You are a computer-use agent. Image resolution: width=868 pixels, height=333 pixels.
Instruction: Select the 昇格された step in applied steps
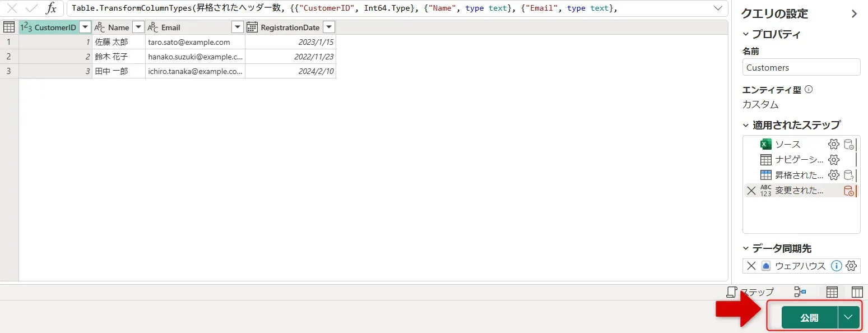(x=798, y=174)
